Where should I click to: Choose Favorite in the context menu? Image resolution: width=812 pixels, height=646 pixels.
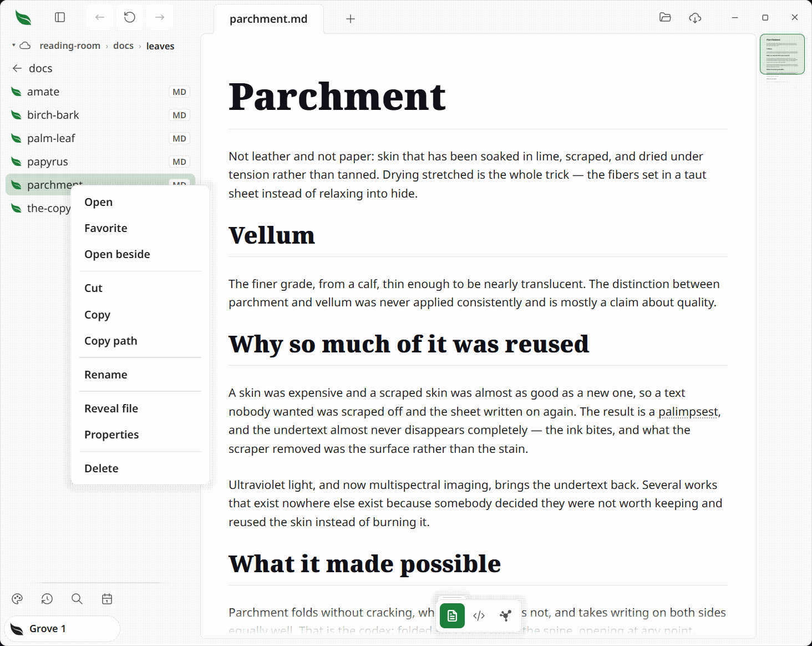click(140, 228)
